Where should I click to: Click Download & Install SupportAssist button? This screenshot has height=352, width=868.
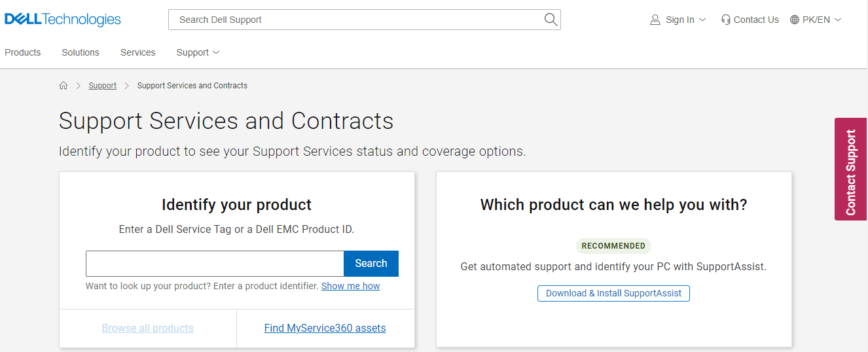(x=613, y=293)
